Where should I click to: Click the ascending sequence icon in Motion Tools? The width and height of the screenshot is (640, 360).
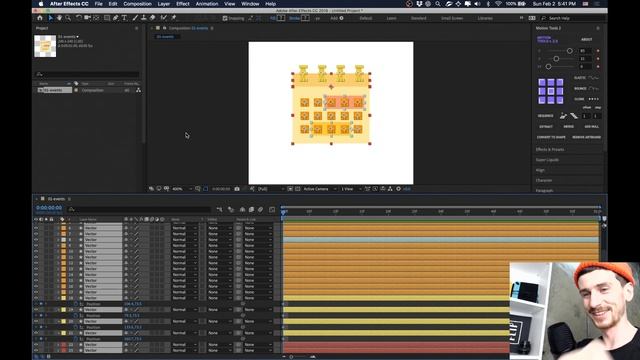(563, 116)
